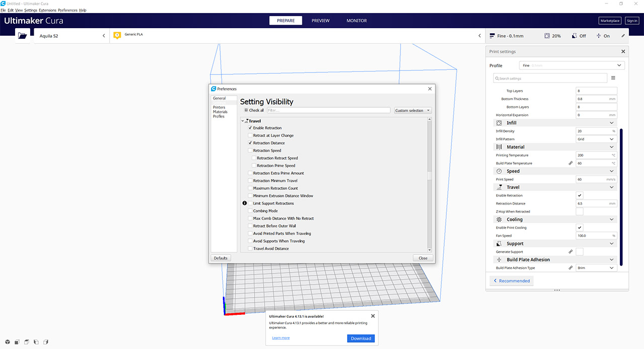644x349 pixels.
Task: Collapse the Aquila S2 printer selector
Action: tap(104, 36)
